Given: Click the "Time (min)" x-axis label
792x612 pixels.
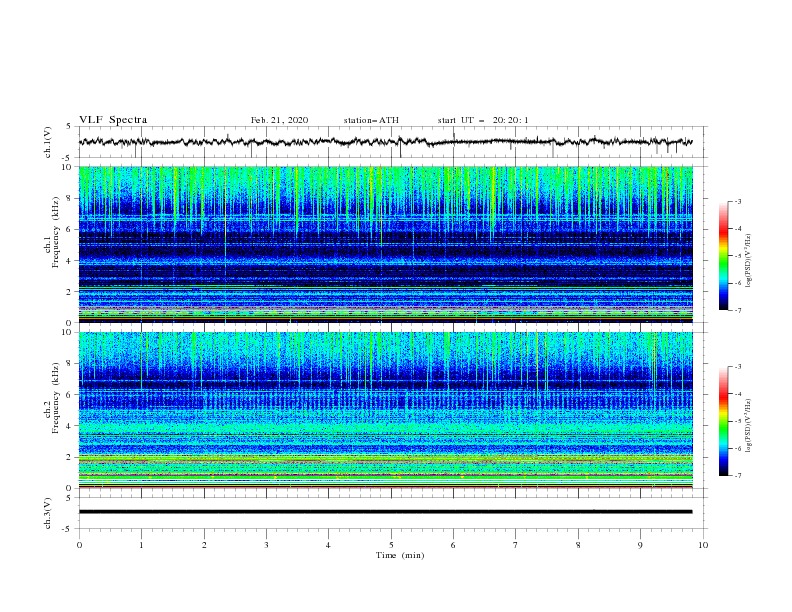Looking at the screenshot, I should point(400,555).
